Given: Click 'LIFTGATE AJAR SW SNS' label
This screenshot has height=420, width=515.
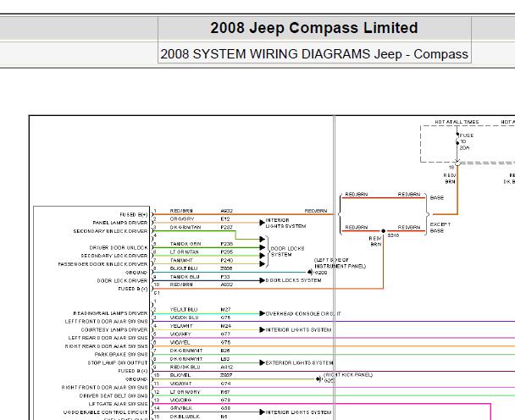Looking at the screenshot, I should [x=119, y=404].
